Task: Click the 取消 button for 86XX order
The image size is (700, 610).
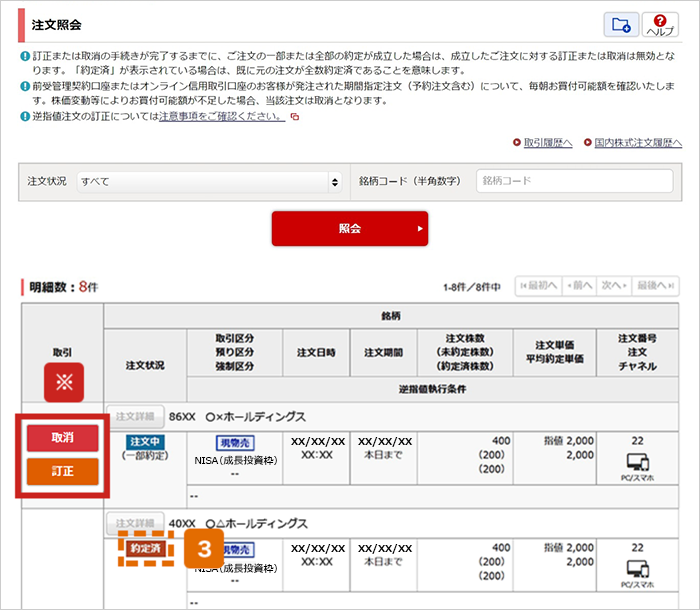Action: click(x=62, y=438)
